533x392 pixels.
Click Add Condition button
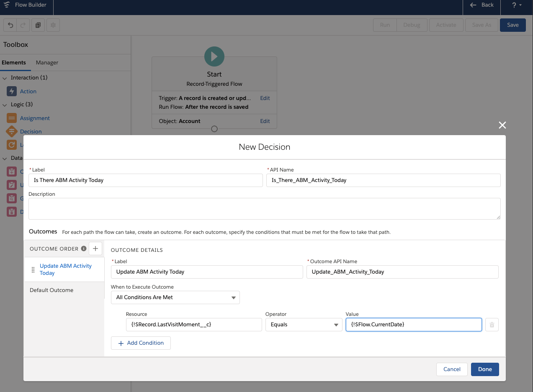[x=141, y=343]
